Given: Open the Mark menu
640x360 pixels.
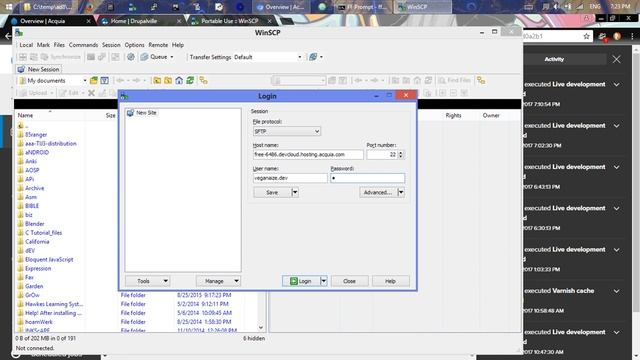Looking at the screenshot, I should coord(43,45).
